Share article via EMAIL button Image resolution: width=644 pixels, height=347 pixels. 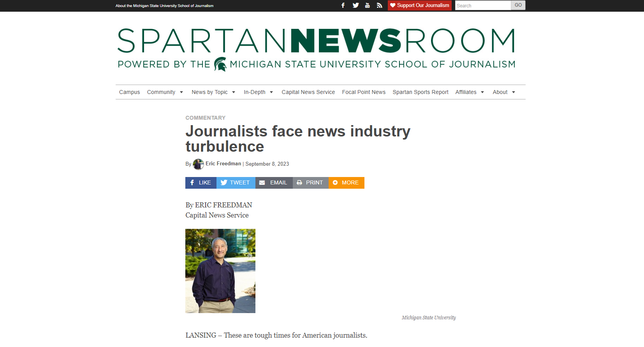tap(274, 183)
